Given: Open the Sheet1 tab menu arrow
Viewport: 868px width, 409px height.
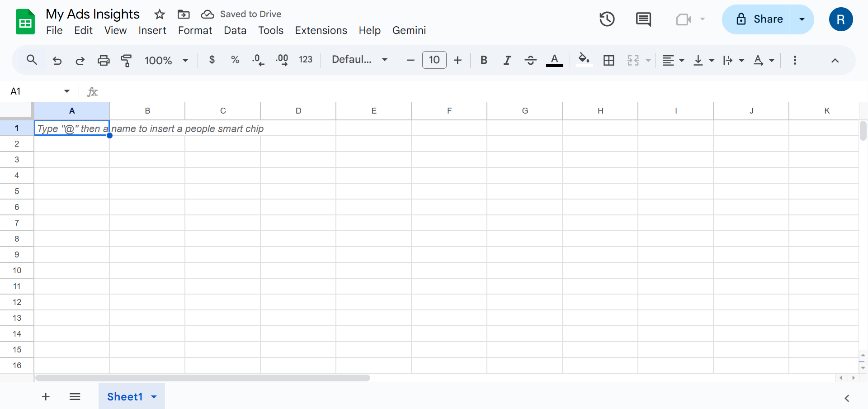Looking at the screenshot, I should 153,396.
